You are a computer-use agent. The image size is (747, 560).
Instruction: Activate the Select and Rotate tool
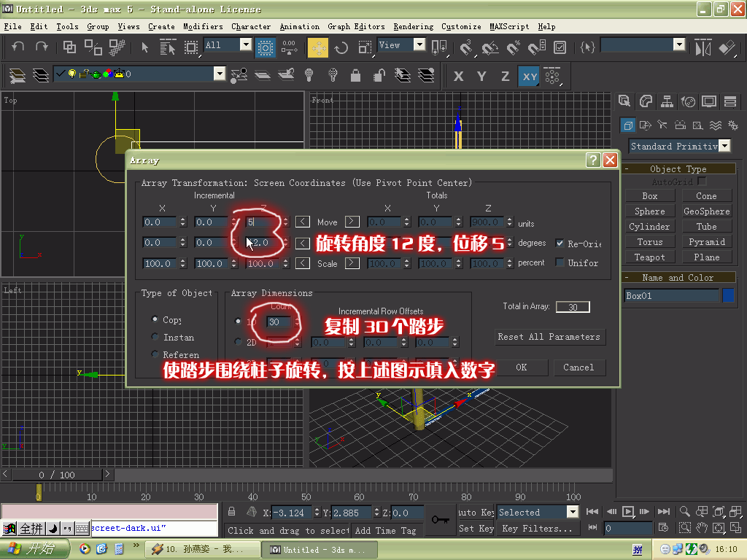click(x=341, y=47)
